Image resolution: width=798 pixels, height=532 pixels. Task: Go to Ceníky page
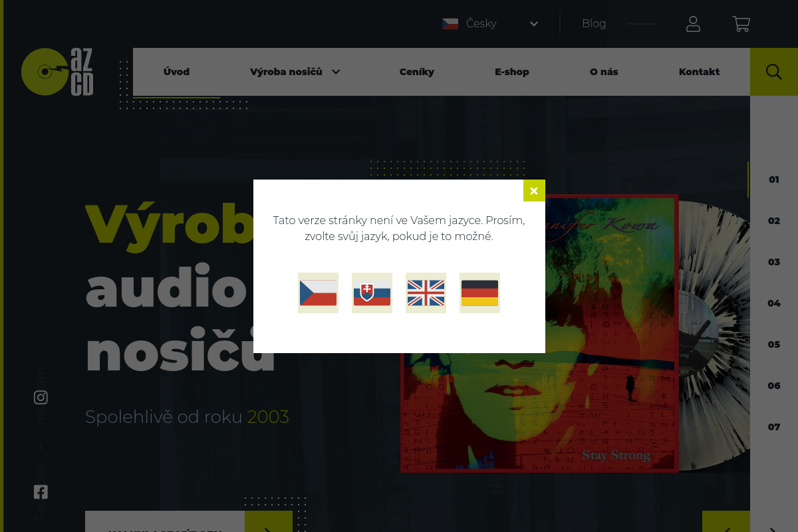[417, 72]
